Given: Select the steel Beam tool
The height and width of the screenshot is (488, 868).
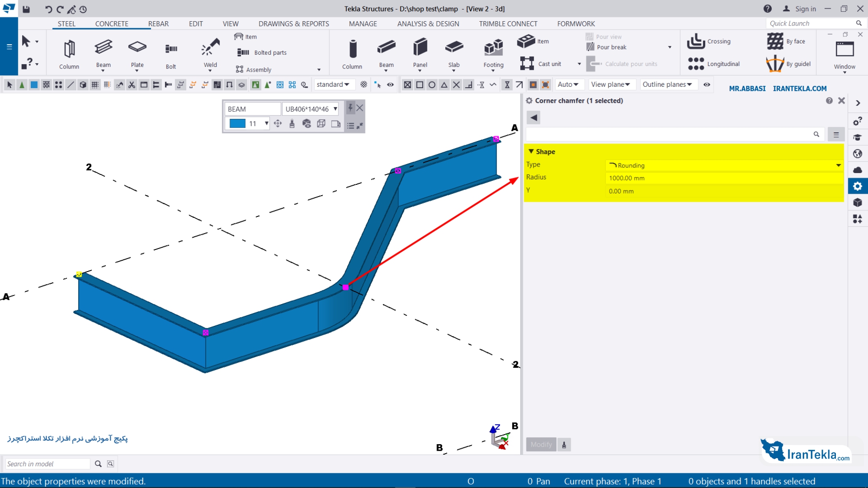Looking at the screenshot, I should pyautogui.click(x=103, y=54).
